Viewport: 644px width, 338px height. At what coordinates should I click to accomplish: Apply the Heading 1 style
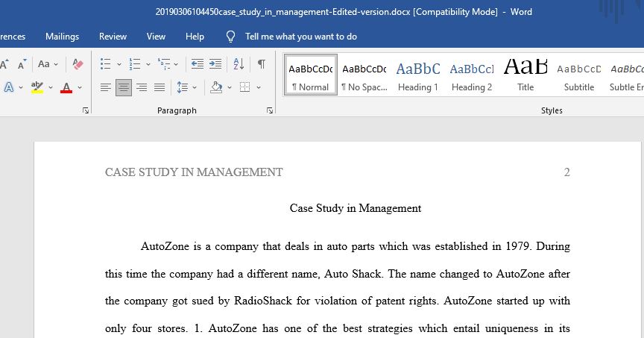[x=418, y=75]
